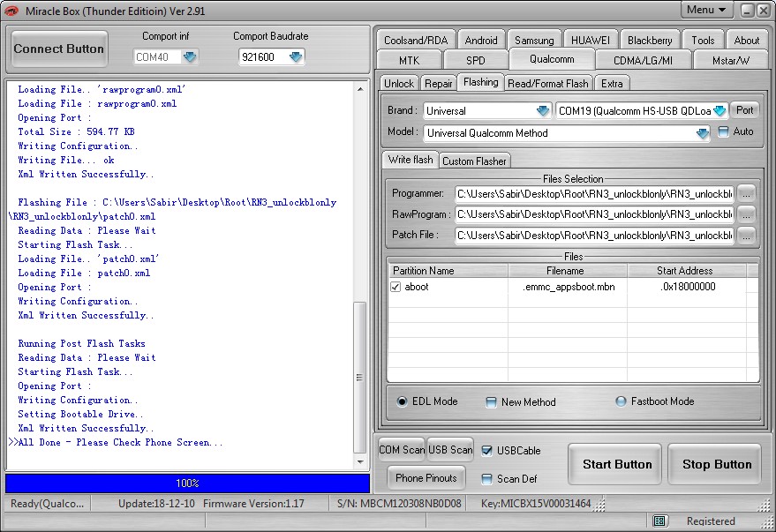Expand the Brand Universal dropdown
This screenshot has width=776, height=532.
coord(542,111)
